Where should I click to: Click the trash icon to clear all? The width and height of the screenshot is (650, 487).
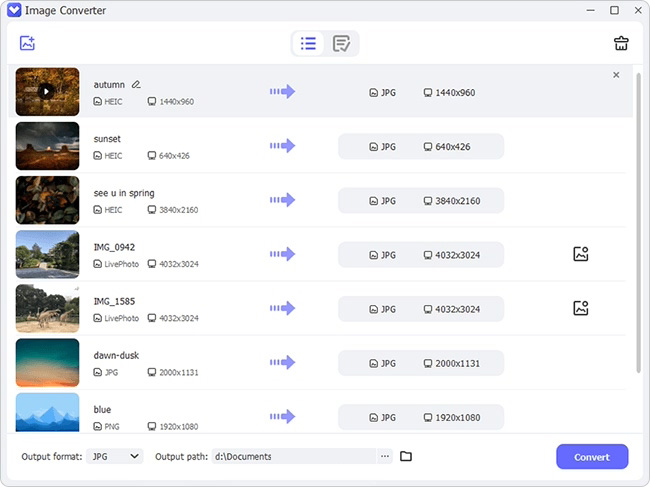click(x=621, y=43)
